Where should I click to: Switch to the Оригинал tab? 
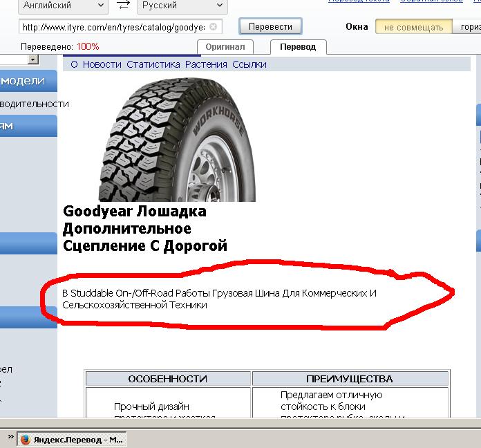pos(225,47)
